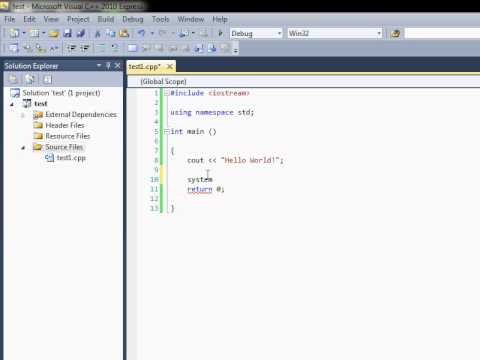
Task: Expand the External Dependencies folder
Action: pyautogui.click(x=23, y=115)
